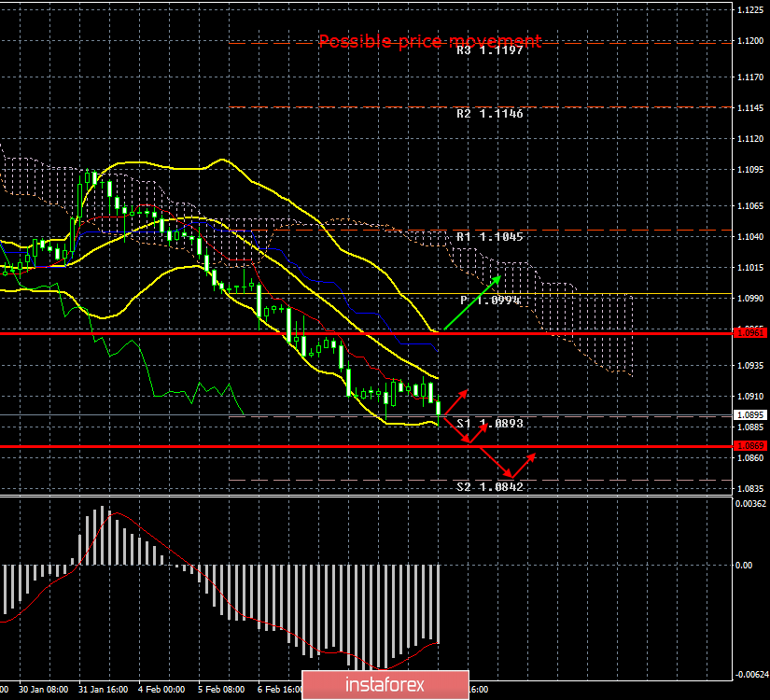
Task: Click the 31 Jan 16:00 time label
Action: point(103,690)
